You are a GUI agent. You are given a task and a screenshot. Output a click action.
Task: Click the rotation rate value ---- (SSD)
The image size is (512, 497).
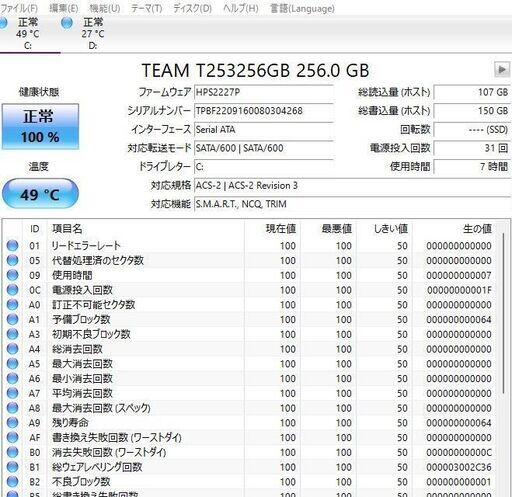(471, 129)
